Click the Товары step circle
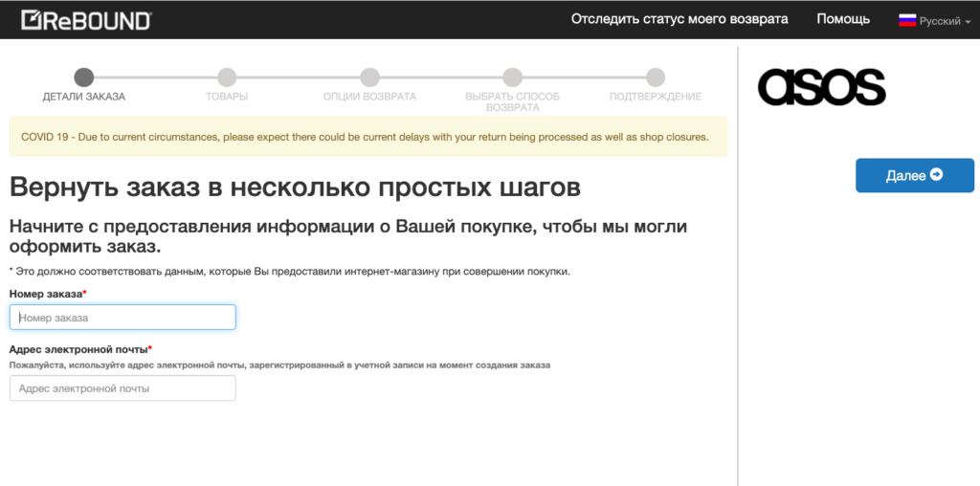Screen dimensions: 980x486 (227, 77)
